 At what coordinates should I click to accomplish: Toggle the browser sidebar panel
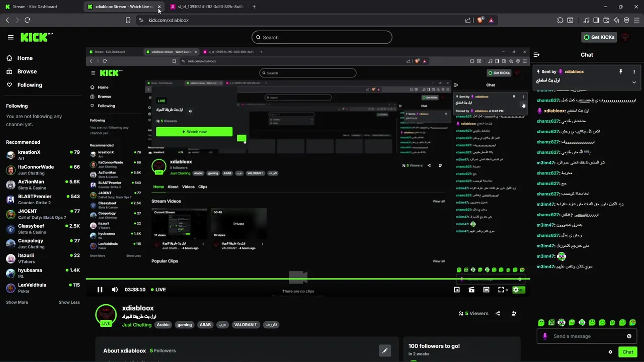click(x=596, y=20)
